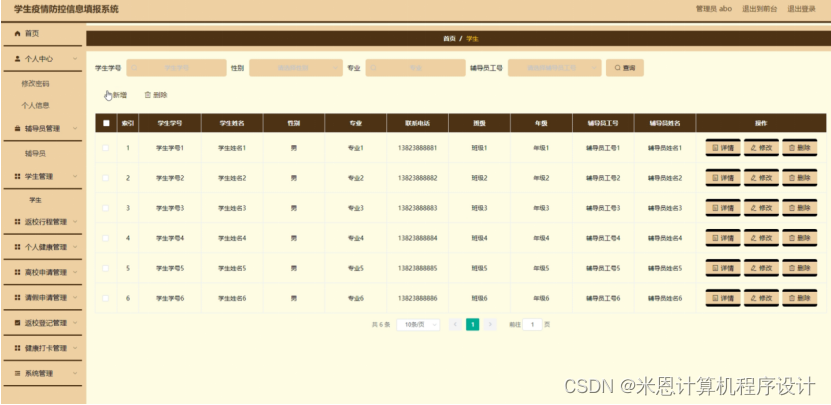Click the 新增 button
Screen dimensions: 831x405
point(116,95)
